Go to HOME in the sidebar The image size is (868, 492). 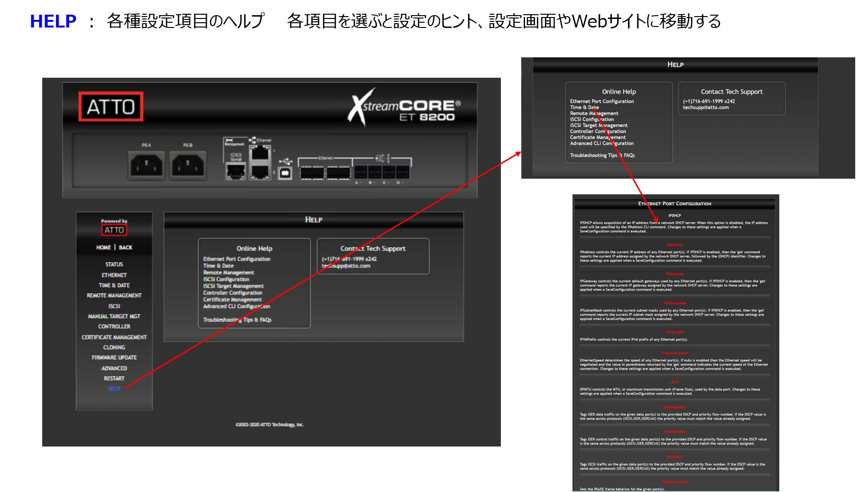pyautogui.click(x=103, y=247)
